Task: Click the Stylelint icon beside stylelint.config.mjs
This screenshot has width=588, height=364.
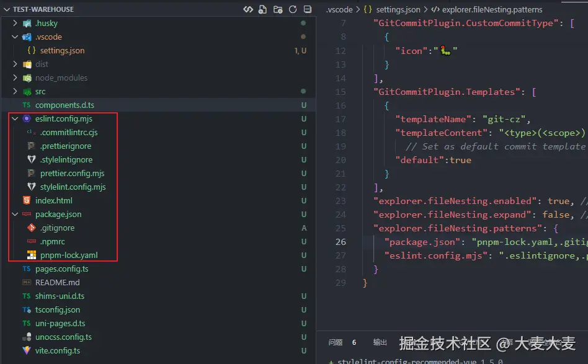Action: [x=32, y=187]
